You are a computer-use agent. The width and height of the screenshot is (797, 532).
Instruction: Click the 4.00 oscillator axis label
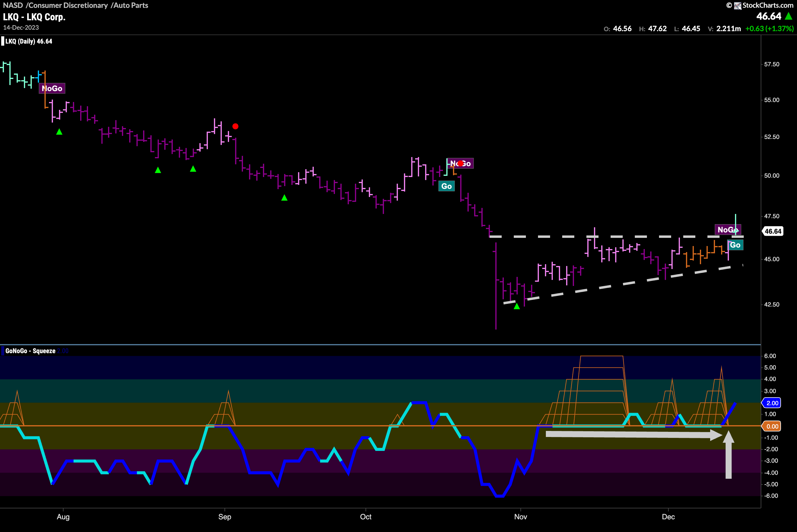(x=770, y=379)
